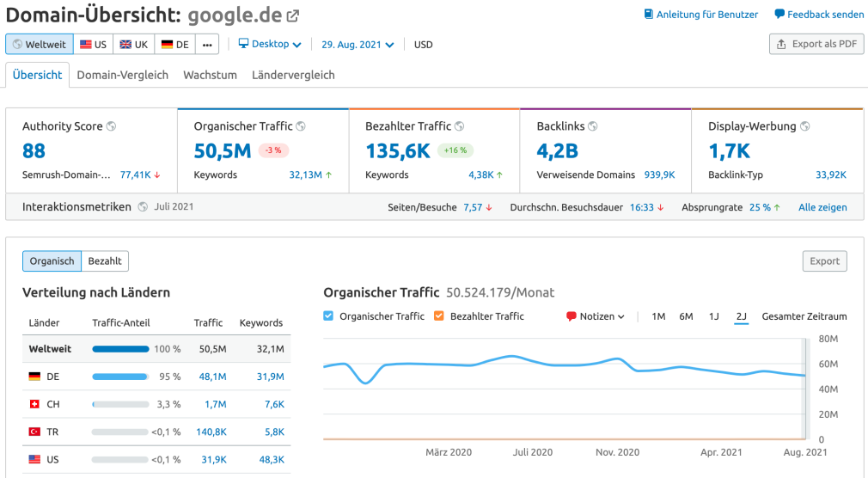Select DE database
Image resolution: width=868 pixels, height=478 pixels.
tap(175, 45)
